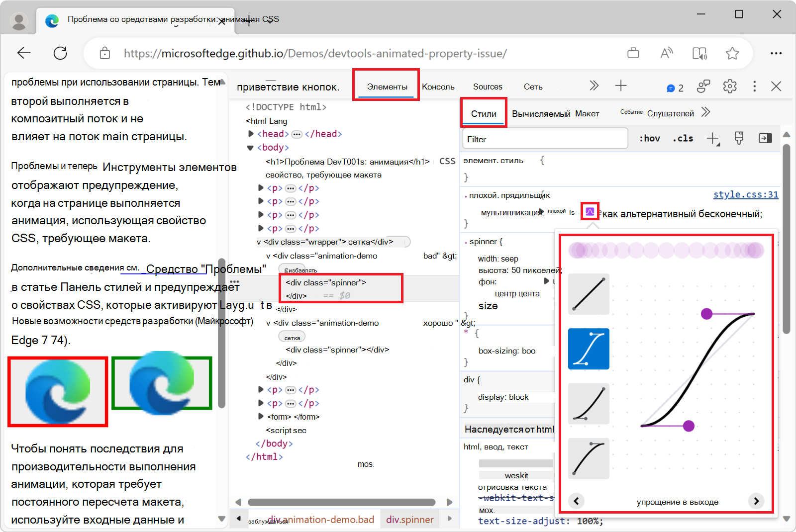Select the Макет sidebar tab
This screenshot has height=532, width=796.
click(587, 113)
